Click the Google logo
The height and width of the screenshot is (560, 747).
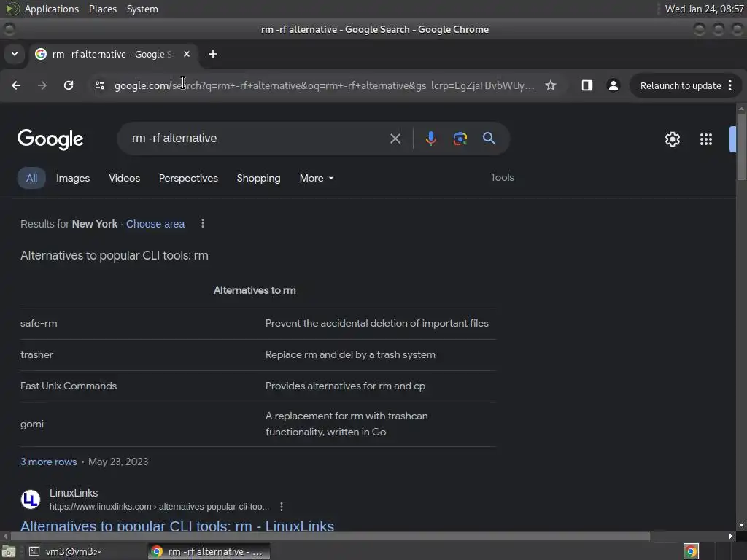(50, 139)
